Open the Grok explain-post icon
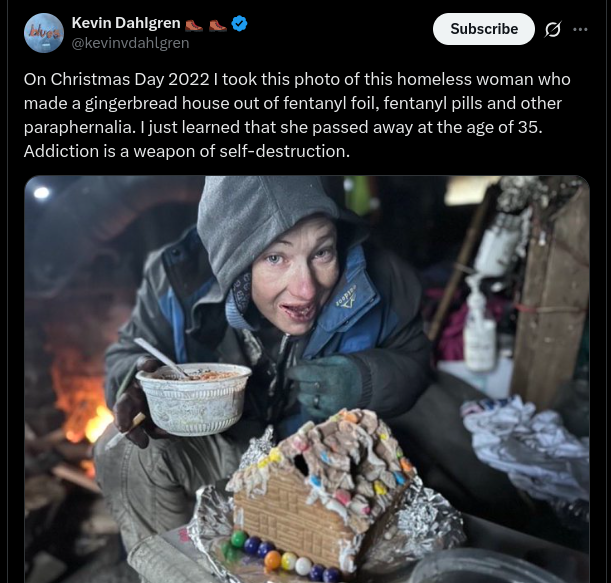Screen dimensions: 611x583 click(553, 29)
